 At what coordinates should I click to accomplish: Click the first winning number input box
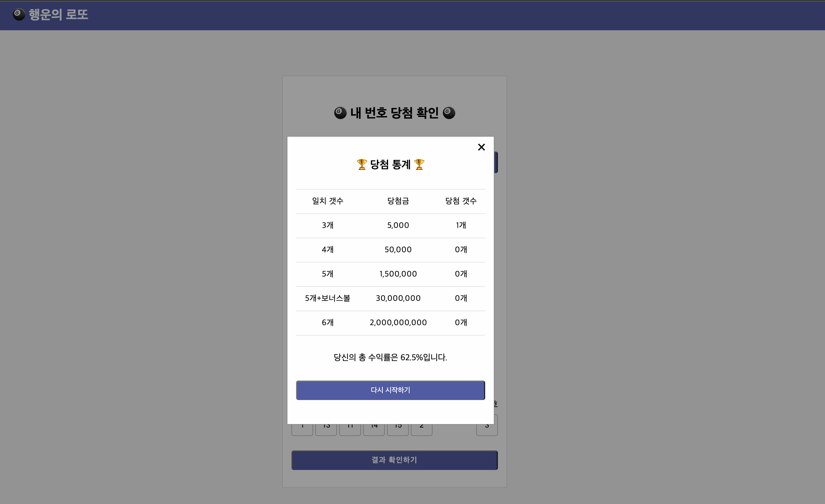[x=302, y=430]
